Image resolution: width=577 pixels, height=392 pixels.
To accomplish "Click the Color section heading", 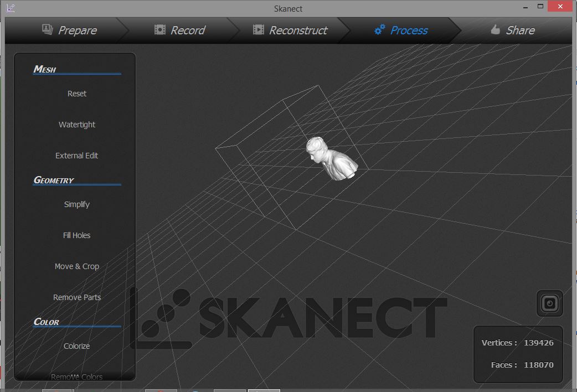I will (x=47, y=322).
